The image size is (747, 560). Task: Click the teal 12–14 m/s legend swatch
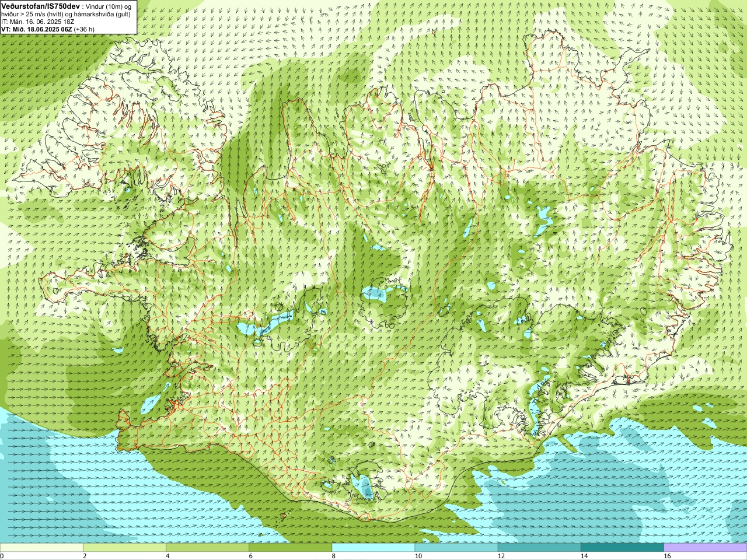[x=539, y=547]
